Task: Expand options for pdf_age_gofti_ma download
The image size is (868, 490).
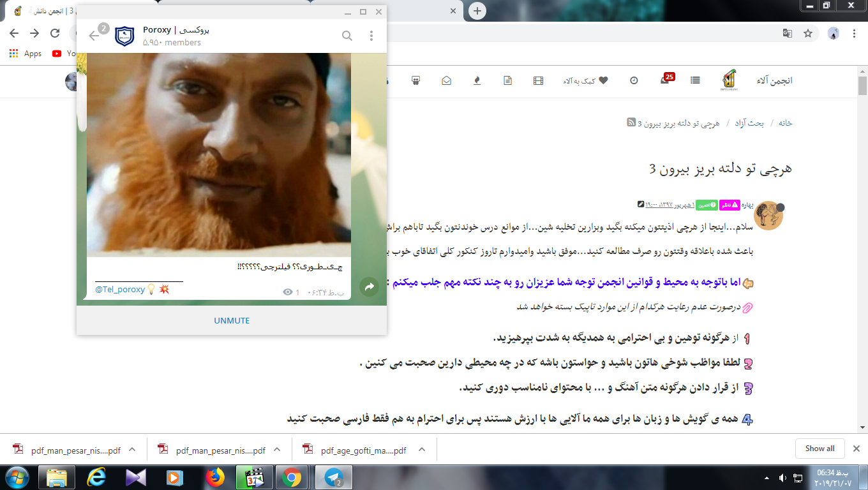Action: 422,449
